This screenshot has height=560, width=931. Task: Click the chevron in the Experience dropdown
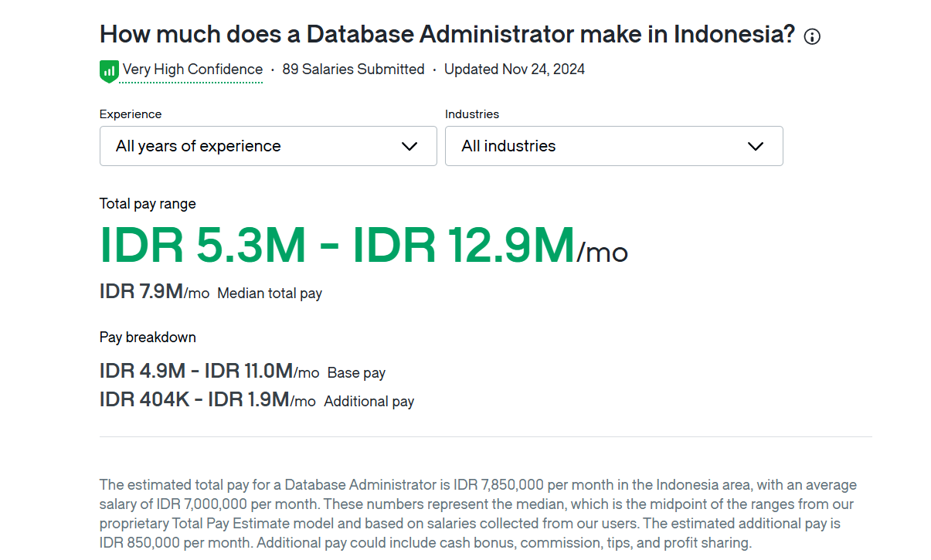(x=409, y=147)
